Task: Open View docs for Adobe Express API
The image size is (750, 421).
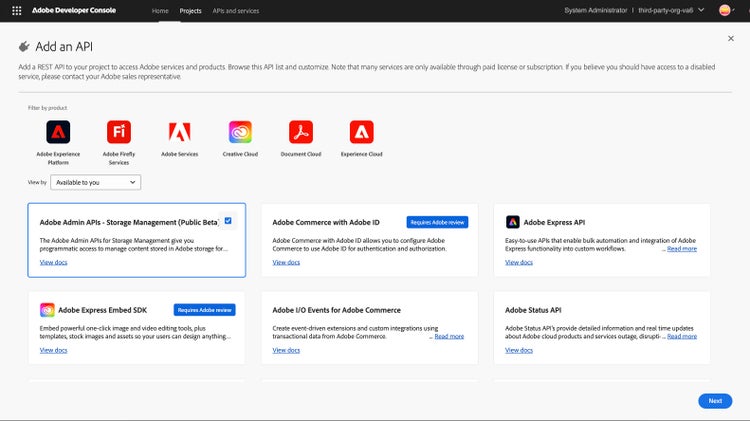Action: (518, 262)
